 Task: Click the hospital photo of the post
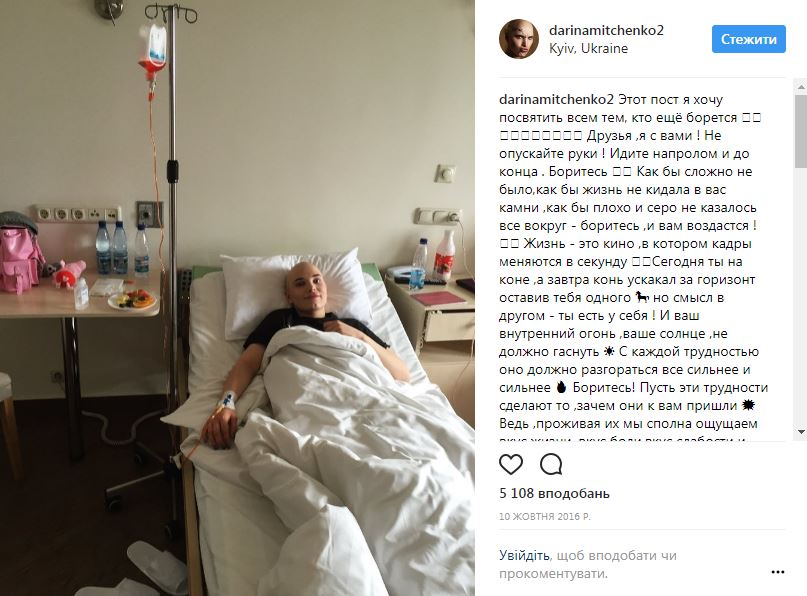(237, 298)
